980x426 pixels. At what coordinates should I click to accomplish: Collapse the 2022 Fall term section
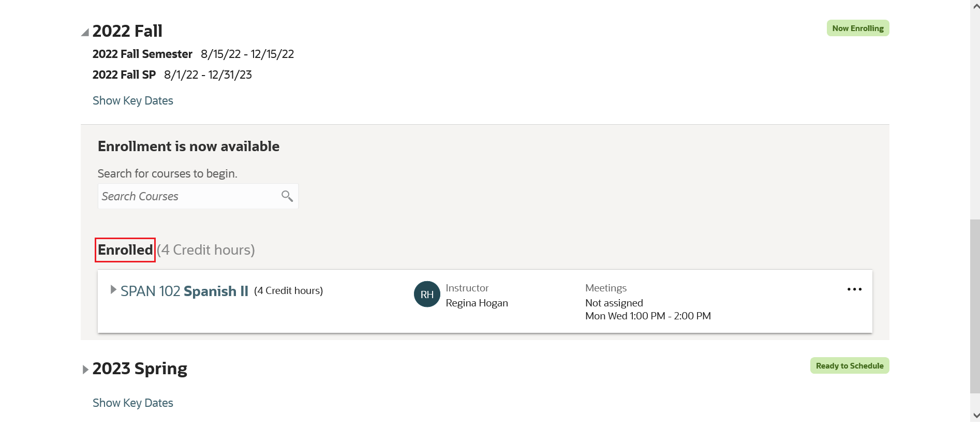click(85, 33)
